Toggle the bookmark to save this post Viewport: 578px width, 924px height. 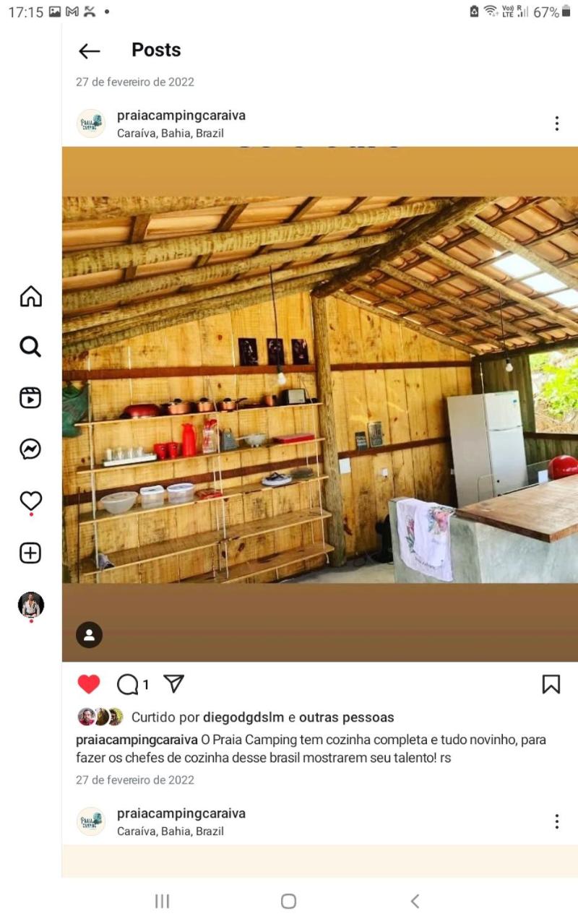(551, 684)
